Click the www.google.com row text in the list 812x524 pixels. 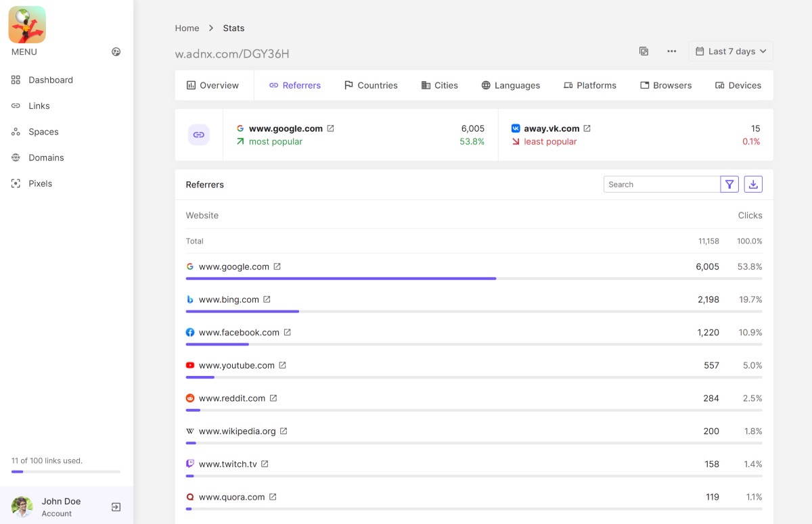234,266
